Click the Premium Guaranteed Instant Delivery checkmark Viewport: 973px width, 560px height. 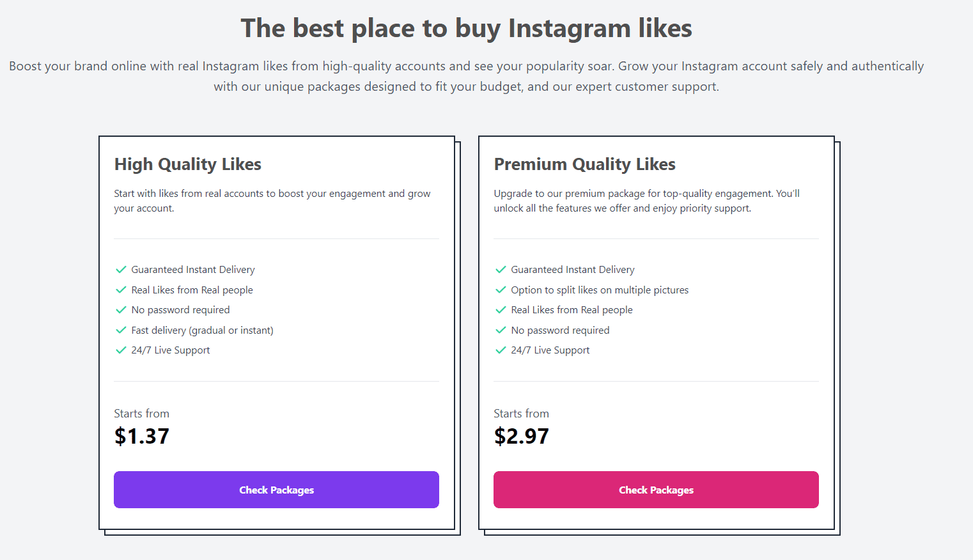point(501,270)
